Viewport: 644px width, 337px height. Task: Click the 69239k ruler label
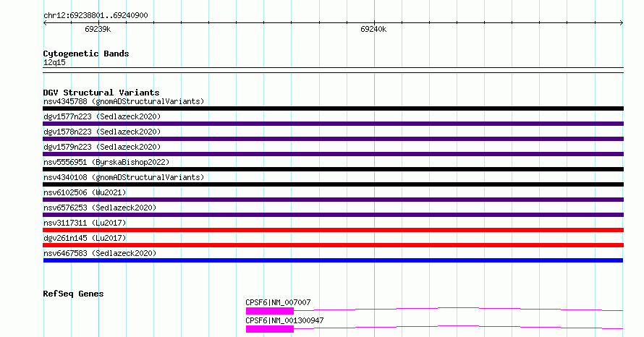pos(98,29)
